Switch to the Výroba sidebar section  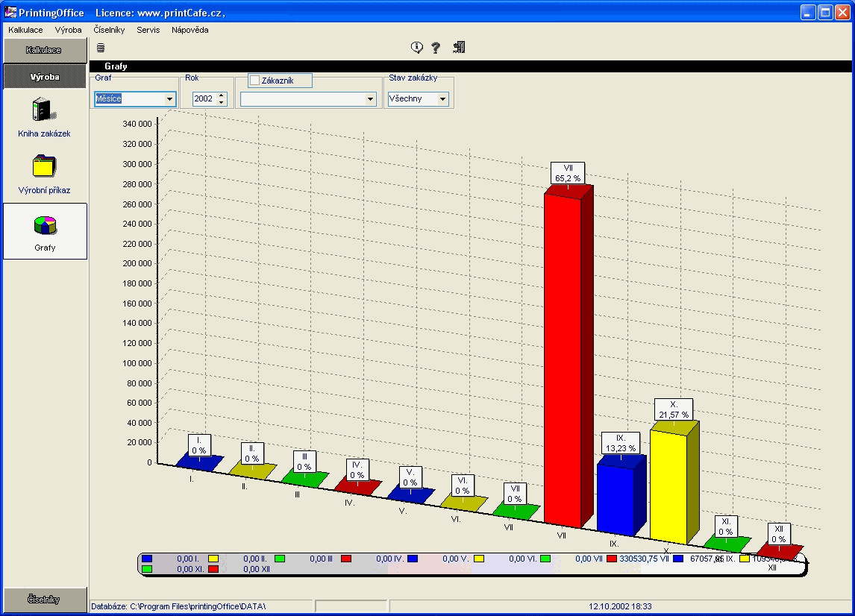click(45, 76)
